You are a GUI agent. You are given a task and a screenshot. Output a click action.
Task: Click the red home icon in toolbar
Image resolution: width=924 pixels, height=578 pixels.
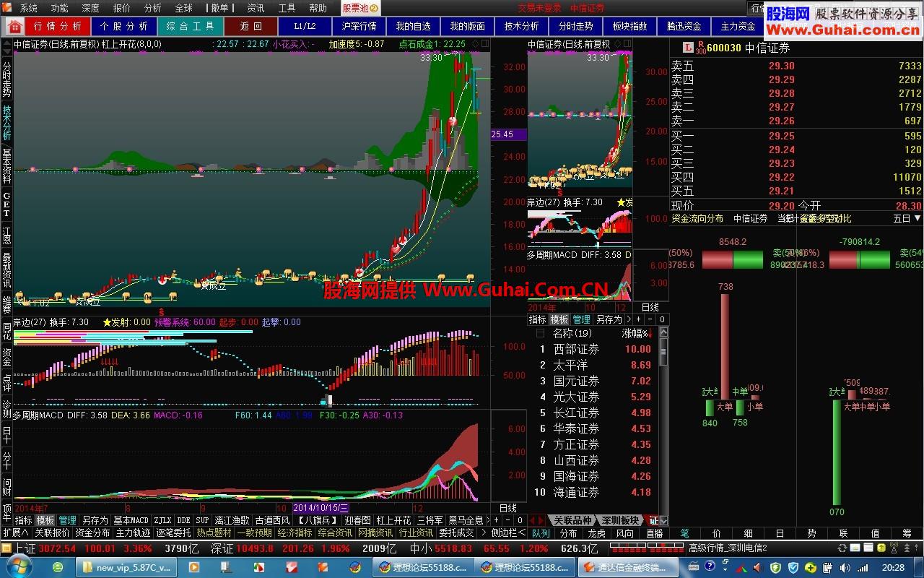(14, 26)
